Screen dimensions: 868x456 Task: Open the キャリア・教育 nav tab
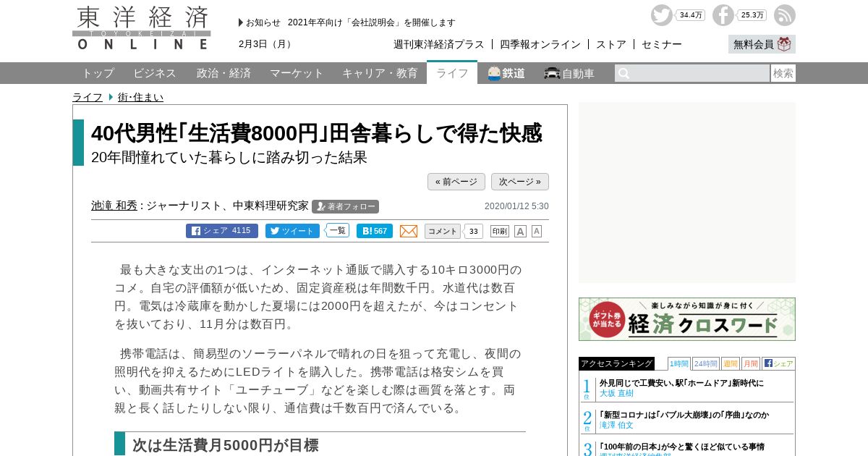(x=380, y=73)
